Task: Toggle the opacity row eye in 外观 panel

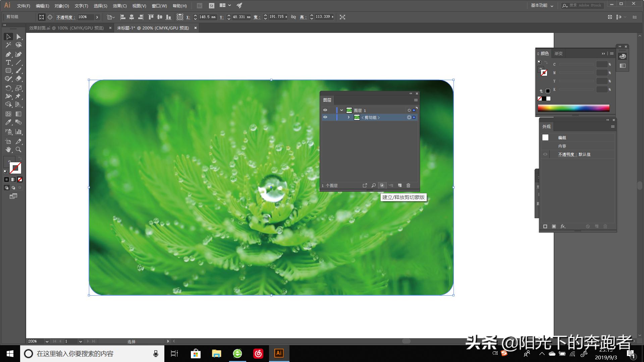Action: 545,154
